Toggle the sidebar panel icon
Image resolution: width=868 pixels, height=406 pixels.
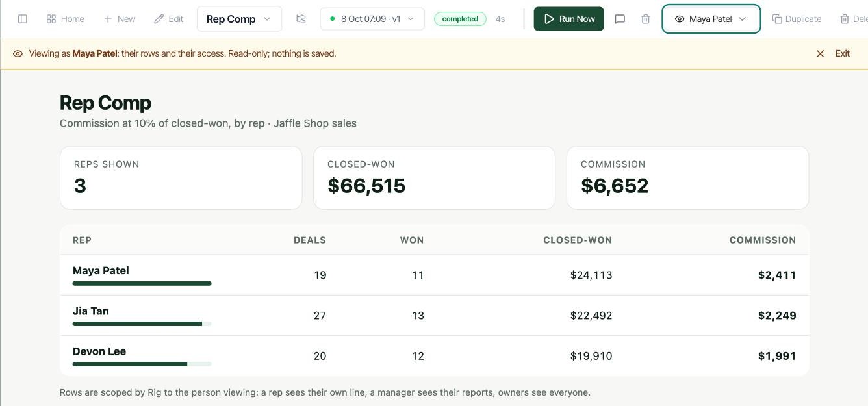[x=23, y=19]
